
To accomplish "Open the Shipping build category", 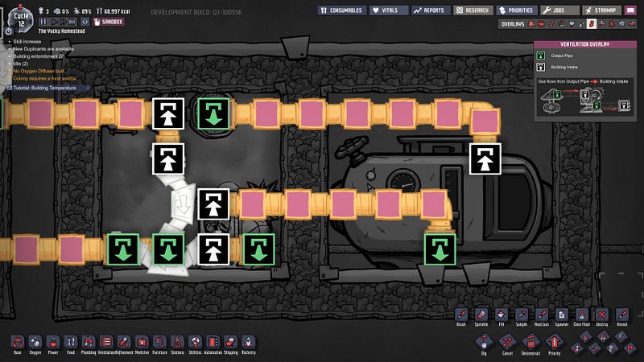I will click(x=230, y=342).
